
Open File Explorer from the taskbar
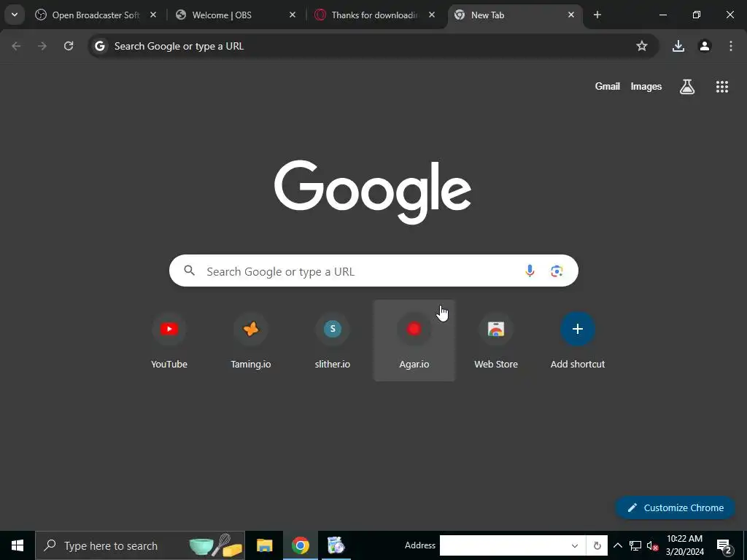264,545
